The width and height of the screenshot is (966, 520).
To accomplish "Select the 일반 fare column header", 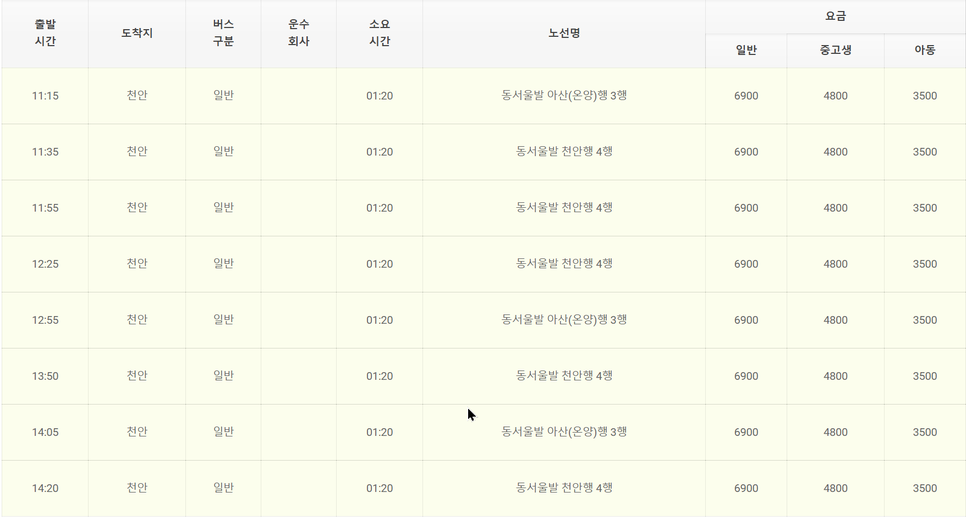I will 746,51.
